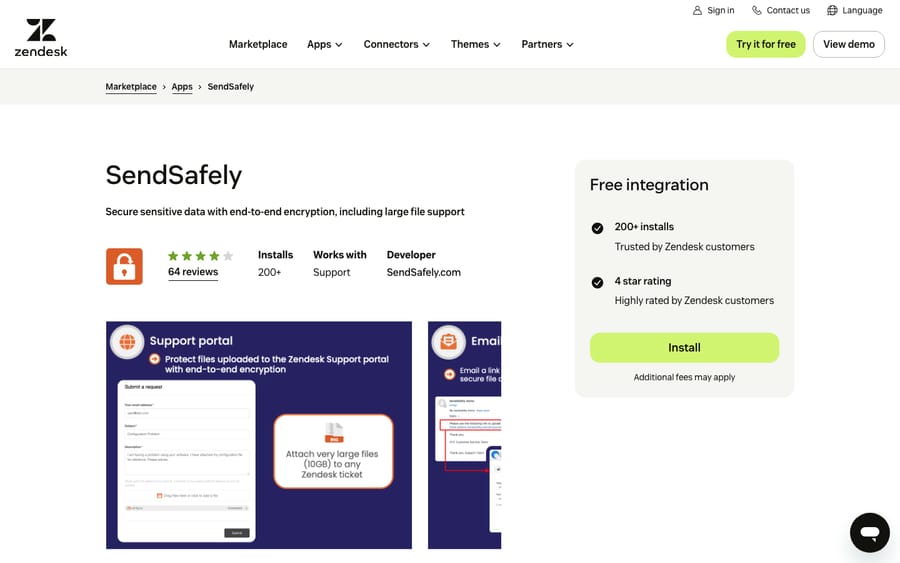
Task: Click 'Trusted by Zendesk customers' text
Action: click(x=685, y=247)
